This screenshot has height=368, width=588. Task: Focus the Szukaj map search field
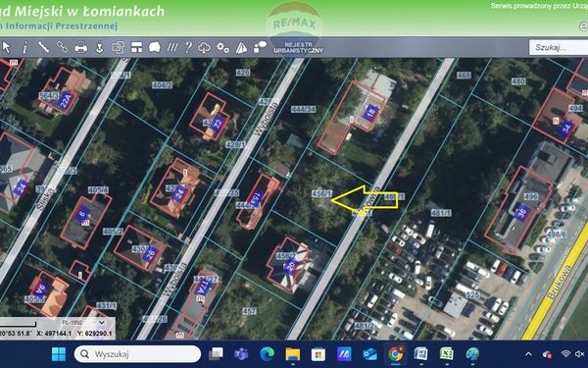(x=559, y=48)
